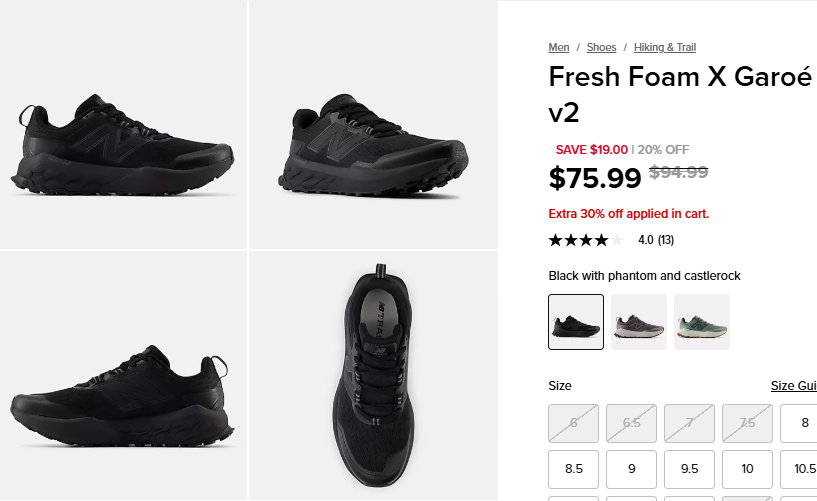Choose size 10.5
817x501 pixels.
click(x=803, y=469)
